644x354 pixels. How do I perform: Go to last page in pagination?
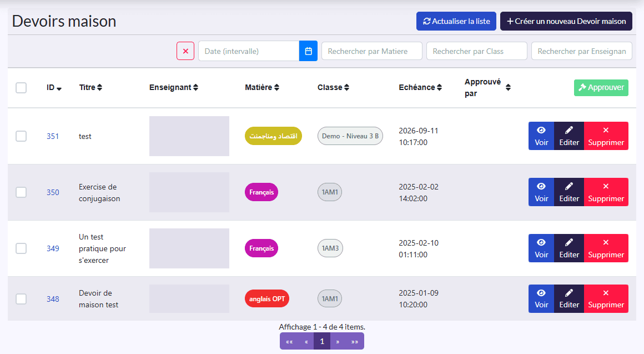354,341
